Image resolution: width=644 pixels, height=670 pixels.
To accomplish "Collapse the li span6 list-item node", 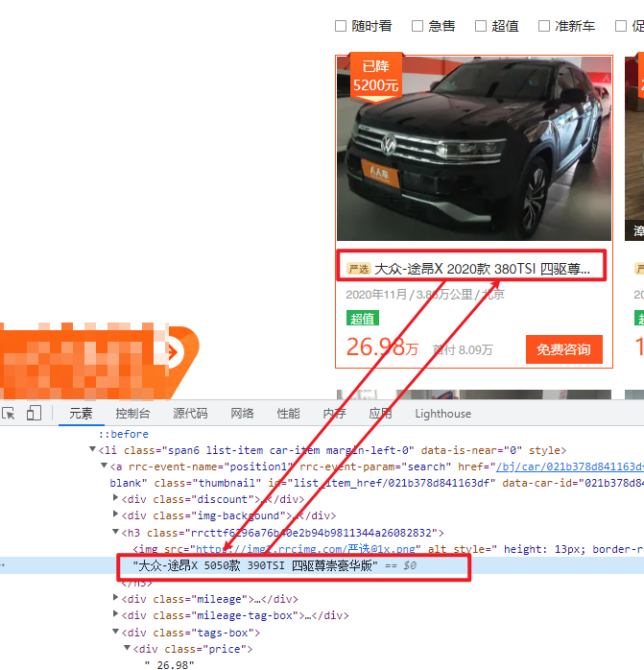I will pyautogui.click(x=92, y=449).
